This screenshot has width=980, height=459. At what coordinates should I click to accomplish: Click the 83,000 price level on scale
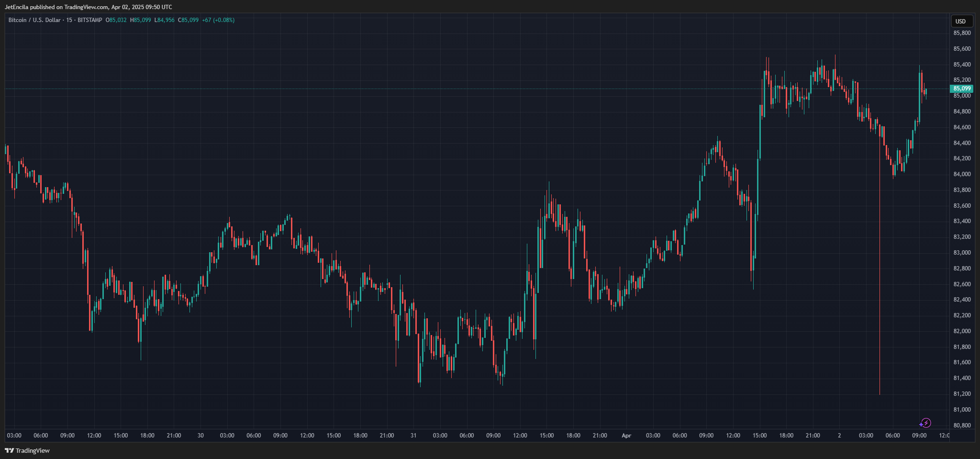coord(962,253)
